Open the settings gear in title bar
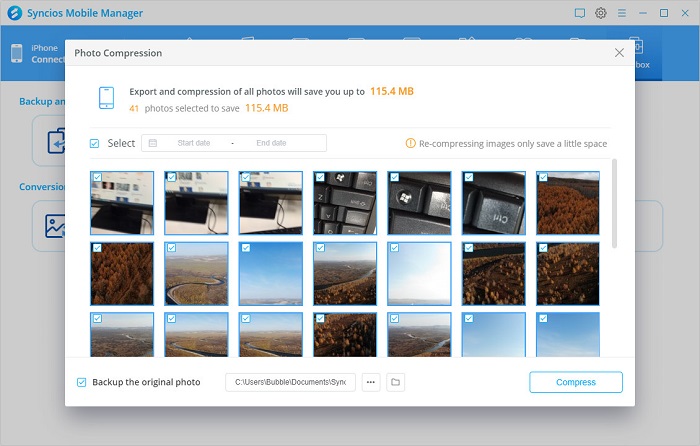This screenshot has height=446, width=700. click(x=601, y=13)
